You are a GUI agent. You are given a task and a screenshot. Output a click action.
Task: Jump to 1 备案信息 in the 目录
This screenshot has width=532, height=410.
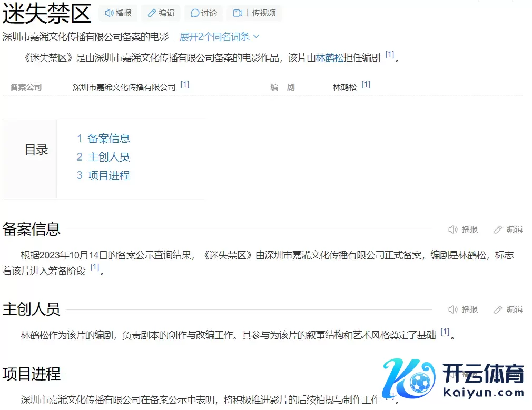(103, 138)
